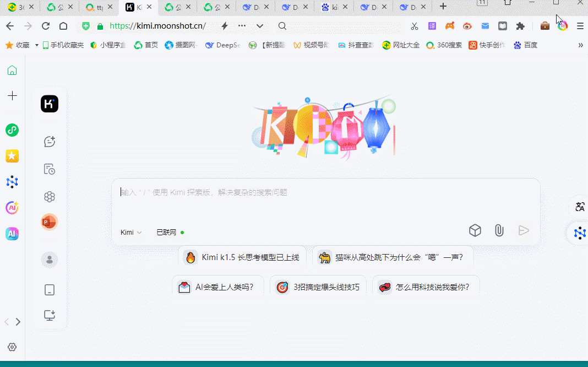
Task: Attach a file with the paperclip icon
Action: (499, 230)
